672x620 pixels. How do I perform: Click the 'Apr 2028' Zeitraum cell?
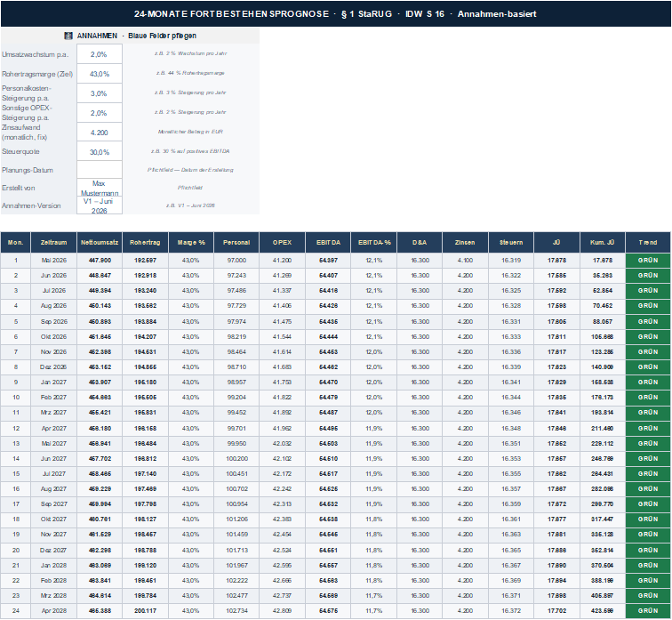[x=53, y=610]
